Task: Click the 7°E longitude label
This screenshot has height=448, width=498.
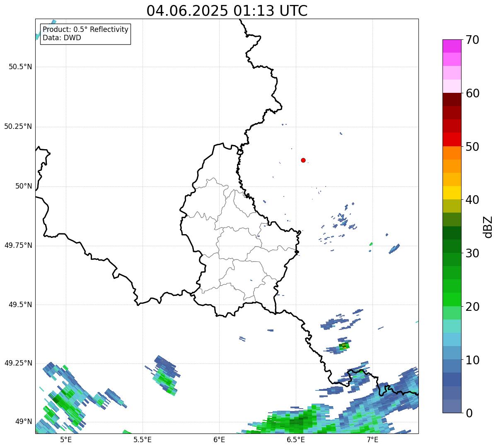Action: [x=372, y=439]
